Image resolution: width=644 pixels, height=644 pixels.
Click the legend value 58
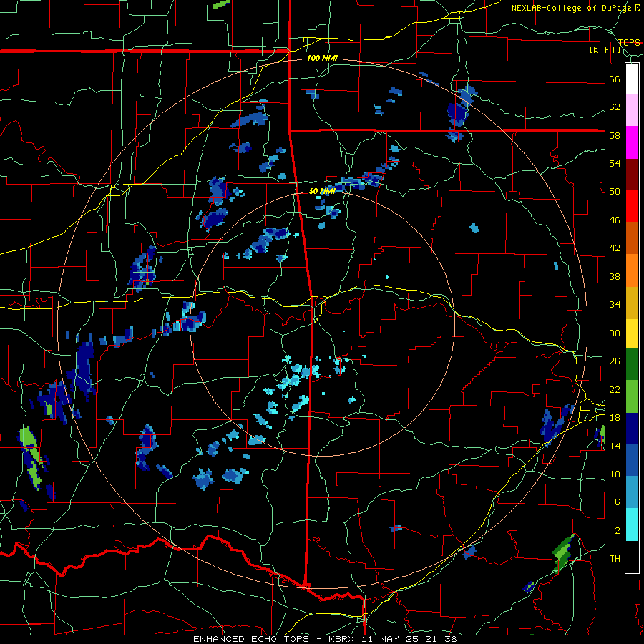pos(615,135)
